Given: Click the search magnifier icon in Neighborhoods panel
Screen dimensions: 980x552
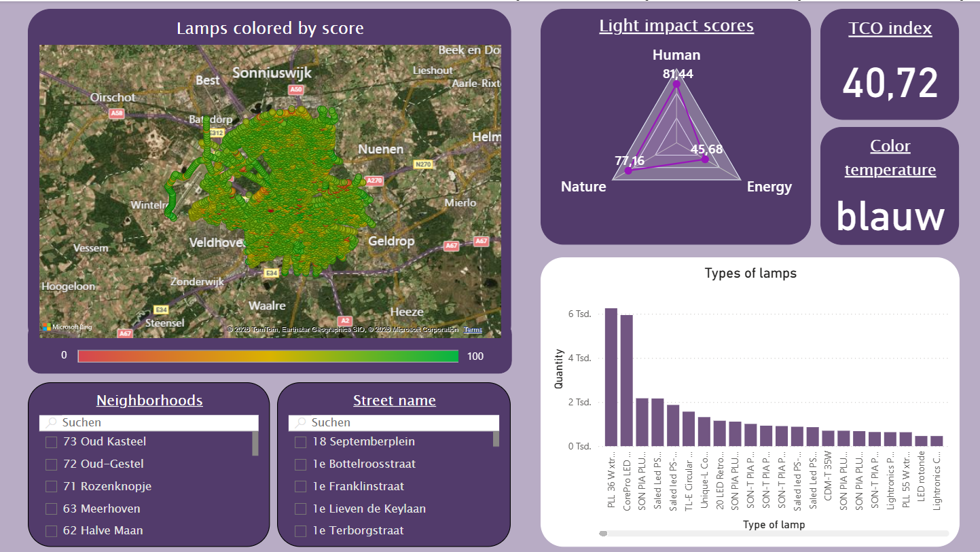Looking at the screenshot, I should [51, 422].
